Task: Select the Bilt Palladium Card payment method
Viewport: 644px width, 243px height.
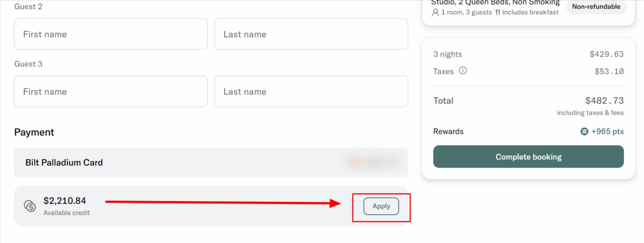Action: click(64, 163)
